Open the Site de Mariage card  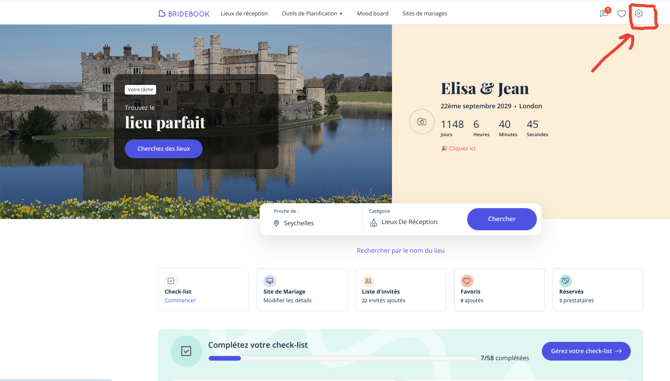click(302, 290)
